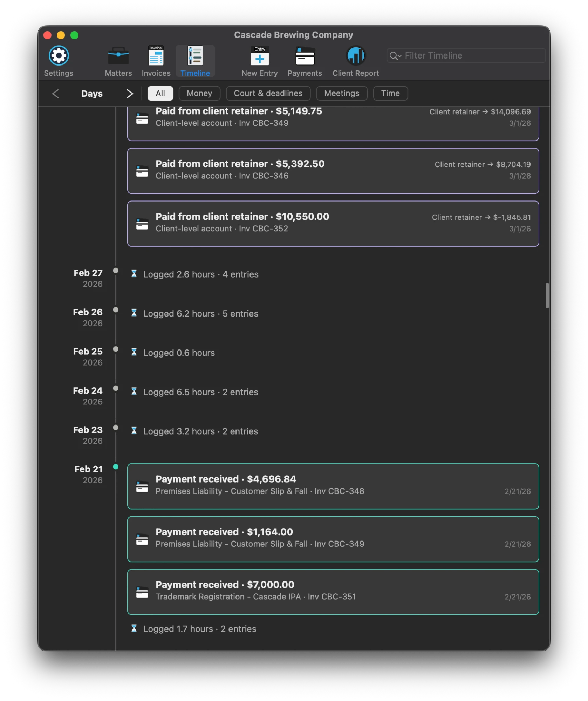Click the Feb 26 timeline dot marker
Image resolution: width=588 pixels, height=701 pixels.
116,310
